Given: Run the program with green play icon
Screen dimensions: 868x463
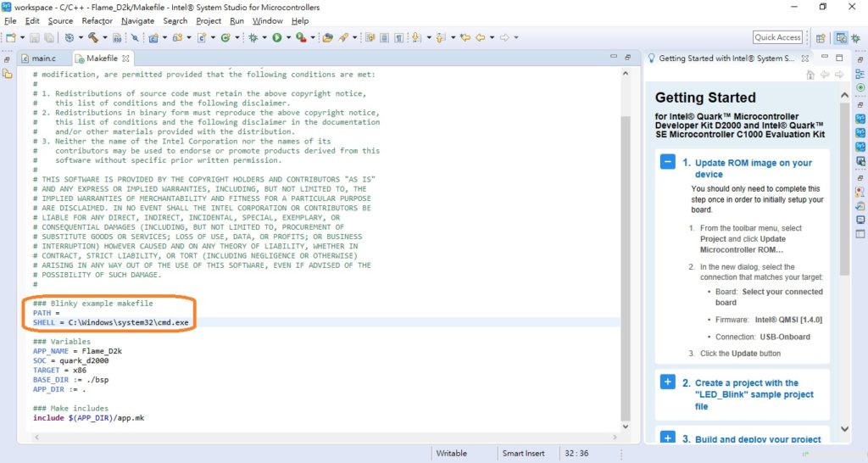Looking at the screenshot, I should click(277, 37).
